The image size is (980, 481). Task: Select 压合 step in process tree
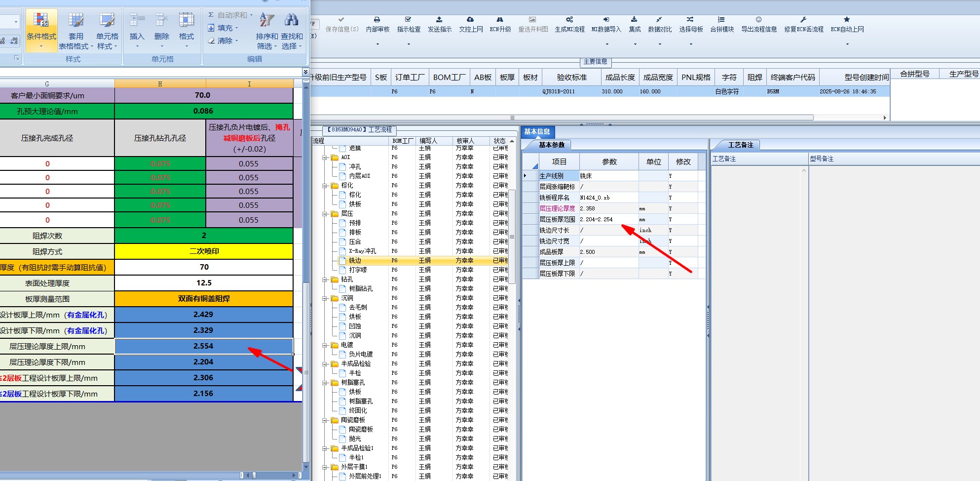355,242
